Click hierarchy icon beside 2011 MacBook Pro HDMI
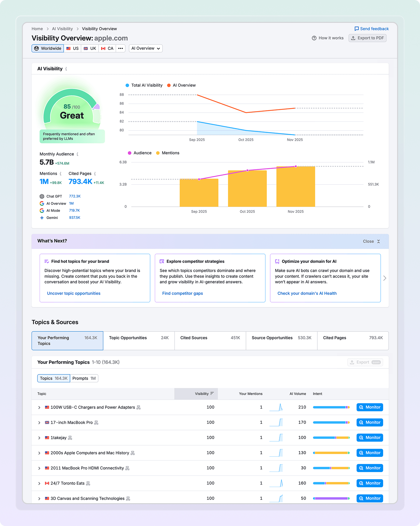 point(128,468)
